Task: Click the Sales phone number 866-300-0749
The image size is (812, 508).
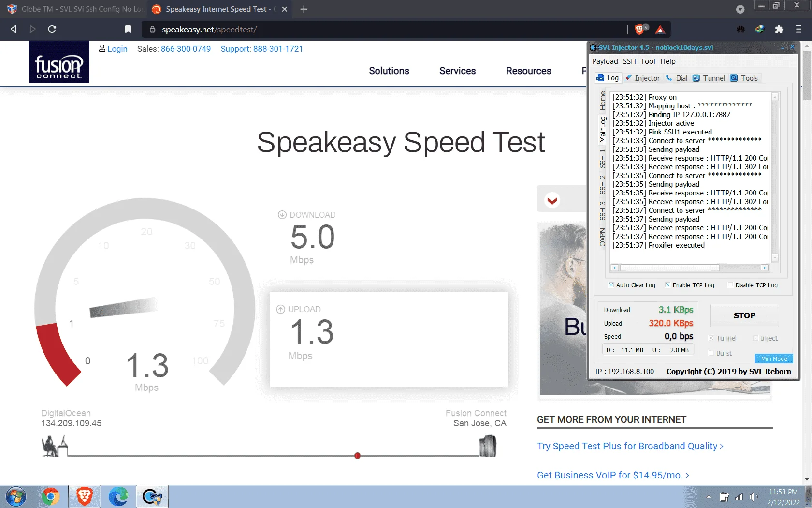Action: pyautogui.click(x=186, y=49)
